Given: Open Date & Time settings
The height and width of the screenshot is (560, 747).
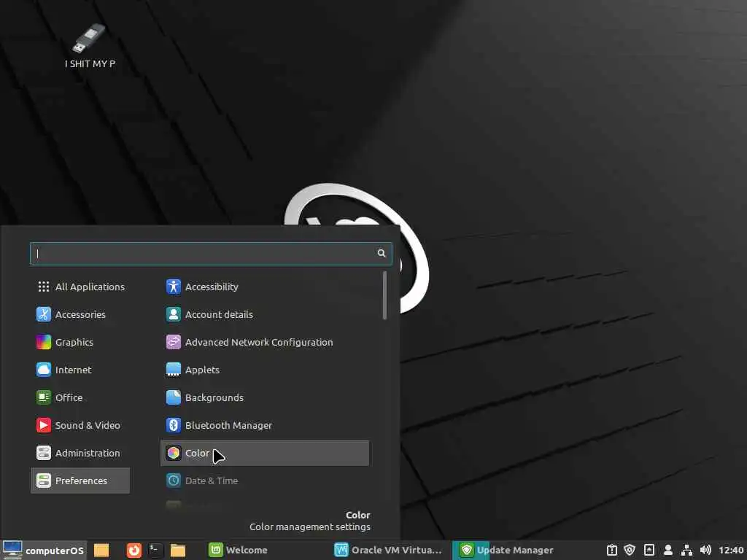Looking at the screenshot, I should click(264, 481).
